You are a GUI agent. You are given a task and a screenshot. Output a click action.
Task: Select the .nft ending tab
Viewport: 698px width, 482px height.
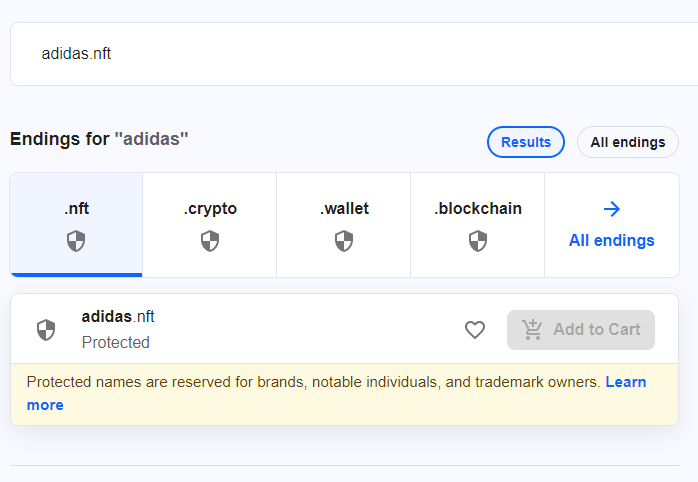(x=76, y=209)
